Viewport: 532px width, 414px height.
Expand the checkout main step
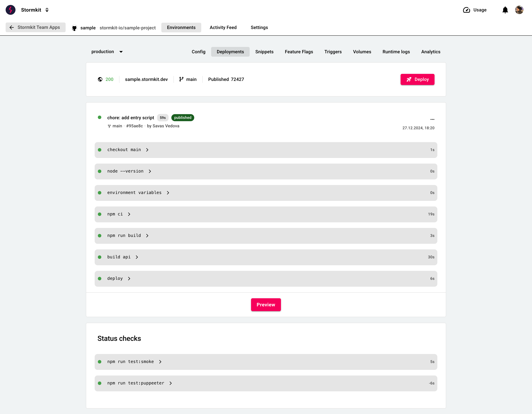pyautogui.click(x=266, y=150)
